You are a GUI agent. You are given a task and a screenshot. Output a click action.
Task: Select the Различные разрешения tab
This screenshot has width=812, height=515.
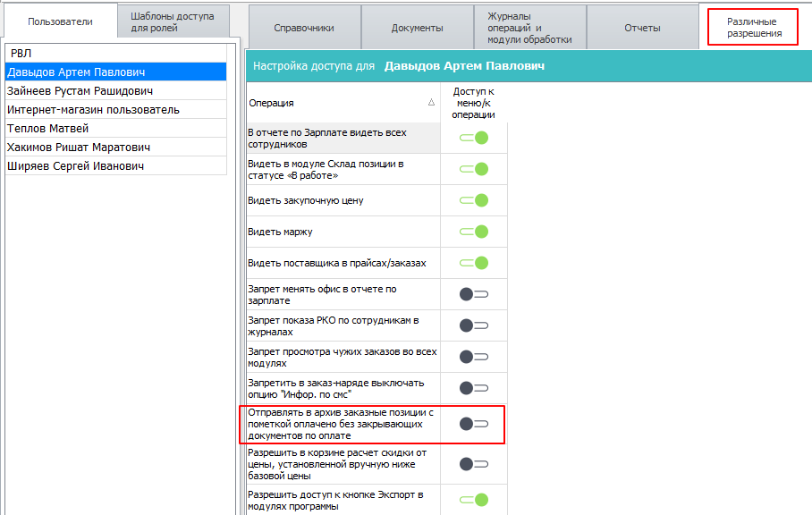click(751, 28)
